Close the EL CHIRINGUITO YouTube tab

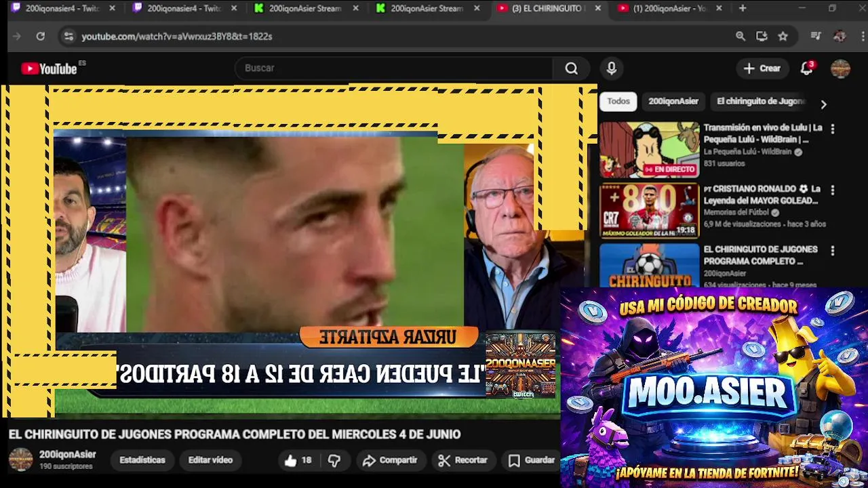[597, 9]
